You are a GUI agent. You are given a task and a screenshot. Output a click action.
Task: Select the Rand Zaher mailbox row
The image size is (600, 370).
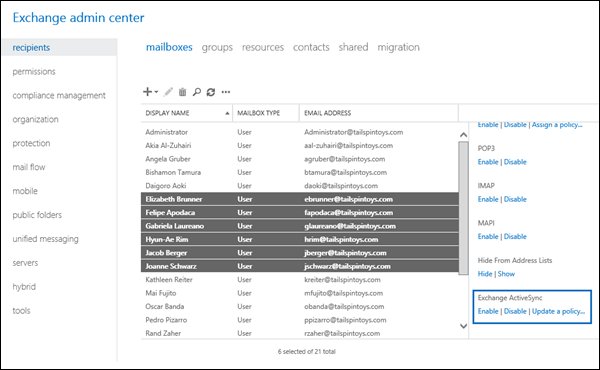pyautogui.click(x=300, y=333)
